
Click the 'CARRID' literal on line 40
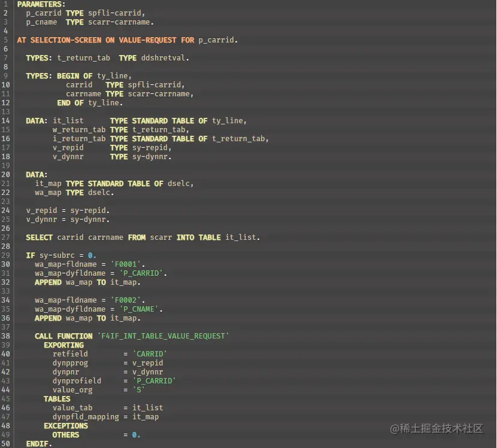tap(150, 354)
